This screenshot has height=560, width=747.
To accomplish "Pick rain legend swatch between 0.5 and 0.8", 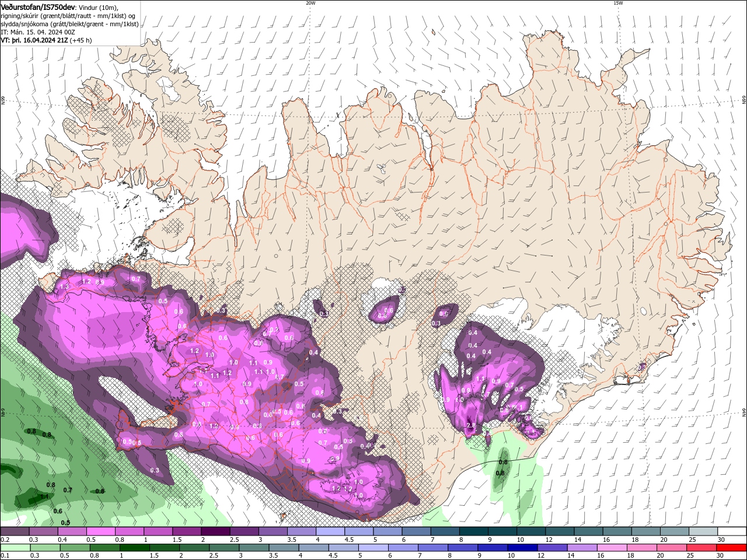I will pyautogui.click(x=75, y=548).
